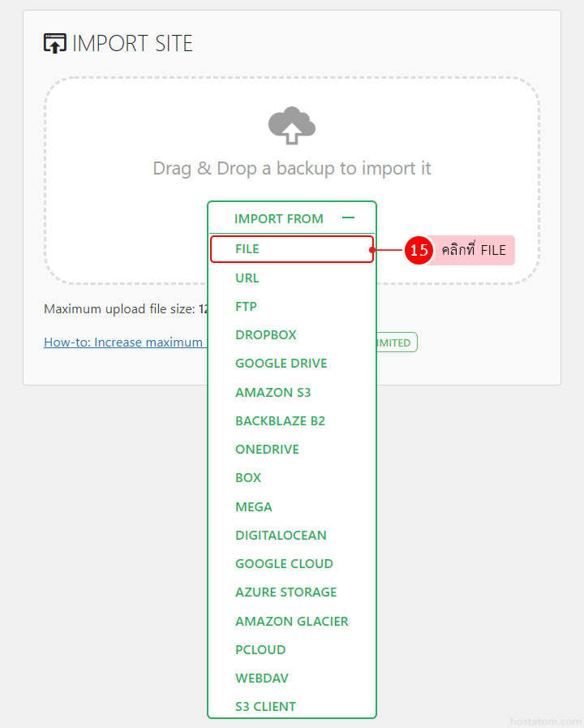Screen dimensions: 584x728
Task: Click the Import Site header icon
Action: tap(55, 43)
